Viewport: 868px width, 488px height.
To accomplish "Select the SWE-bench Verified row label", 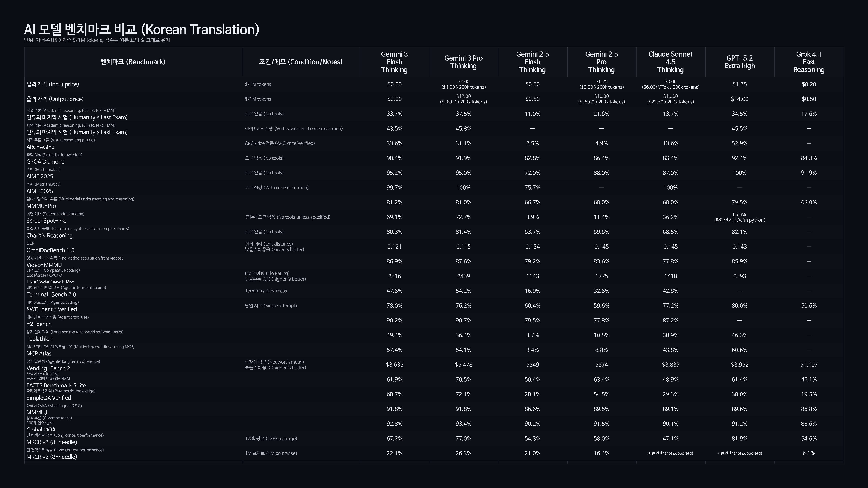I will point(52,309).
